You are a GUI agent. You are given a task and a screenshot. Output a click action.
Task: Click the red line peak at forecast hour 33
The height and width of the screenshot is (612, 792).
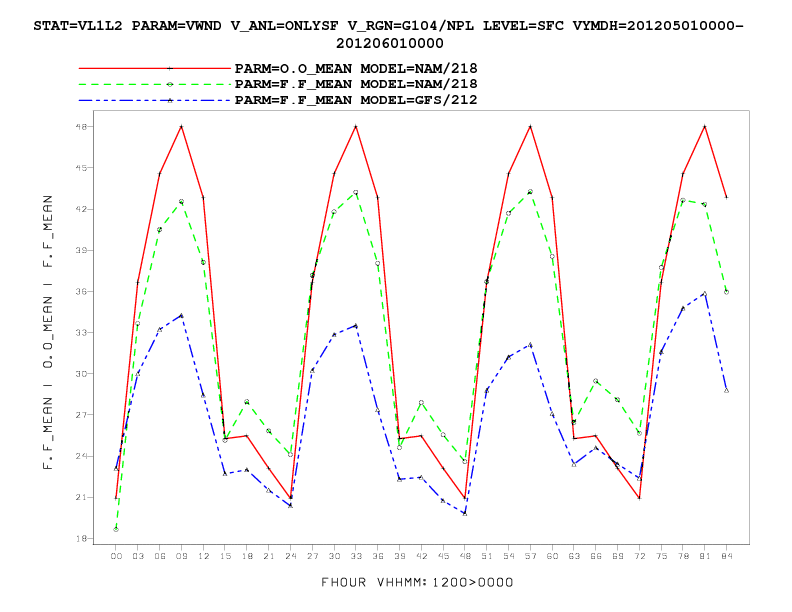coord(356,126)
